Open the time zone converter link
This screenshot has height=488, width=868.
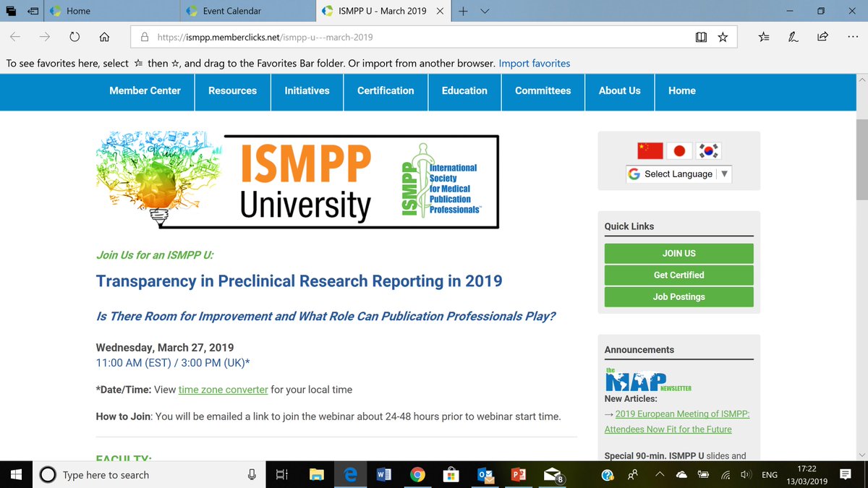coord(224,390)
